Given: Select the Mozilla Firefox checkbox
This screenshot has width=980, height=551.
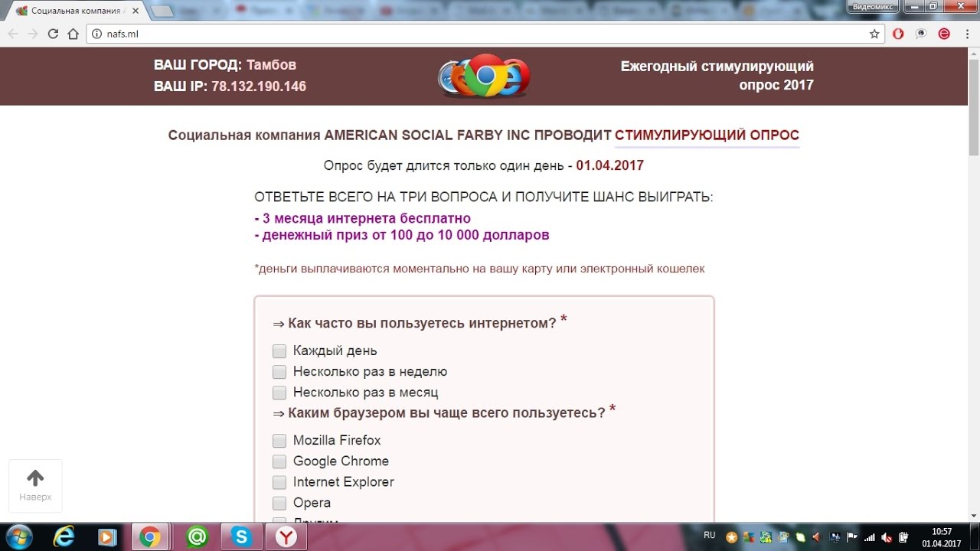Looking at the screenshot, I should click(x=279, y=441).
